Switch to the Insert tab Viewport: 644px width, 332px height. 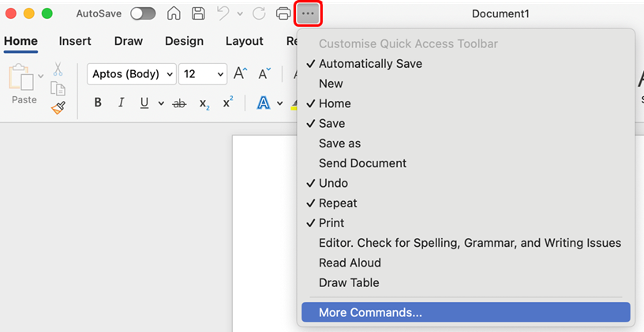pos(75,41)
